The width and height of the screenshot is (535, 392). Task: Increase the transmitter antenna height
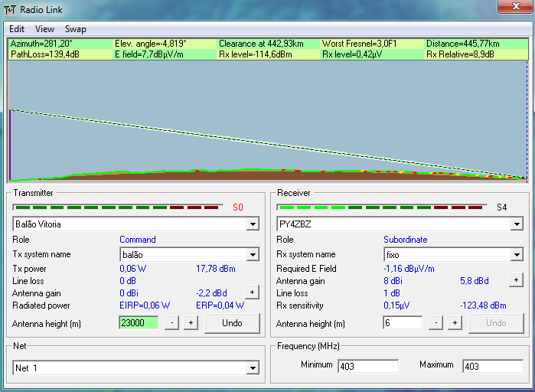[191, 323]
